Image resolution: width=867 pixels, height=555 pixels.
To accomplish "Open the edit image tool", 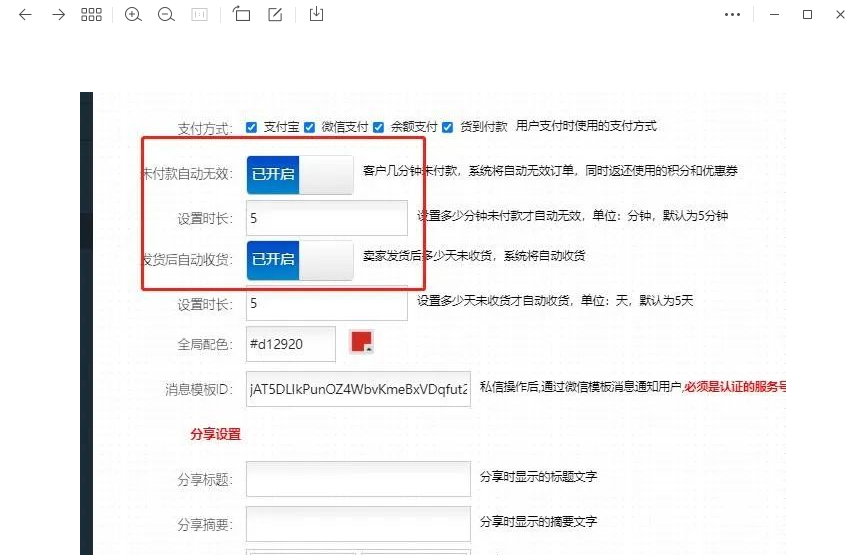I will coord(275,15).
